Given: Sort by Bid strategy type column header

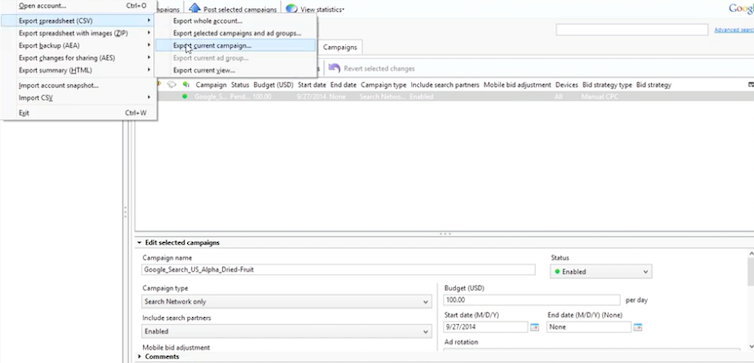Looking at the screenshot, I should (607, 85).
